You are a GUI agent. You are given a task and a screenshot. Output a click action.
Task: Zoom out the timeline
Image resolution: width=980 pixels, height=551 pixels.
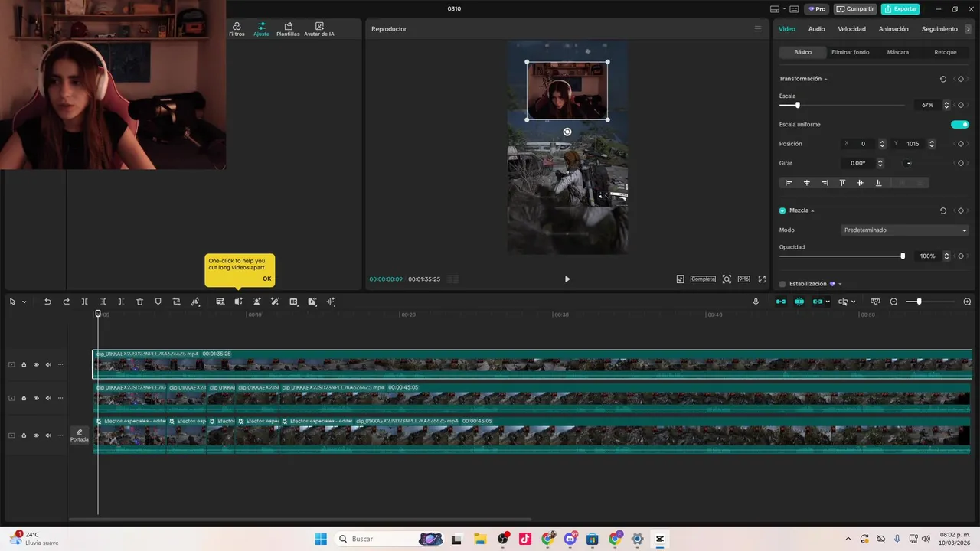[x=893, y=302]
